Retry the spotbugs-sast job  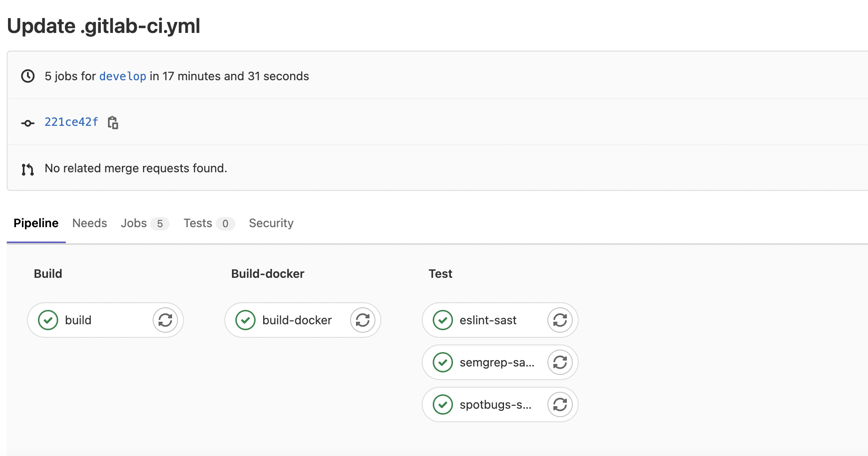[x=560, y=404]
